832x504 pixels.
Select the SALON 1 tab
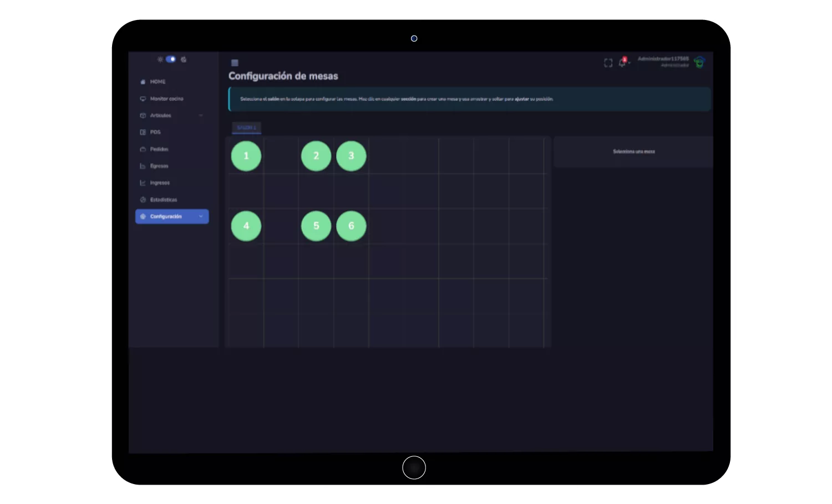click(x=246, y=128)
